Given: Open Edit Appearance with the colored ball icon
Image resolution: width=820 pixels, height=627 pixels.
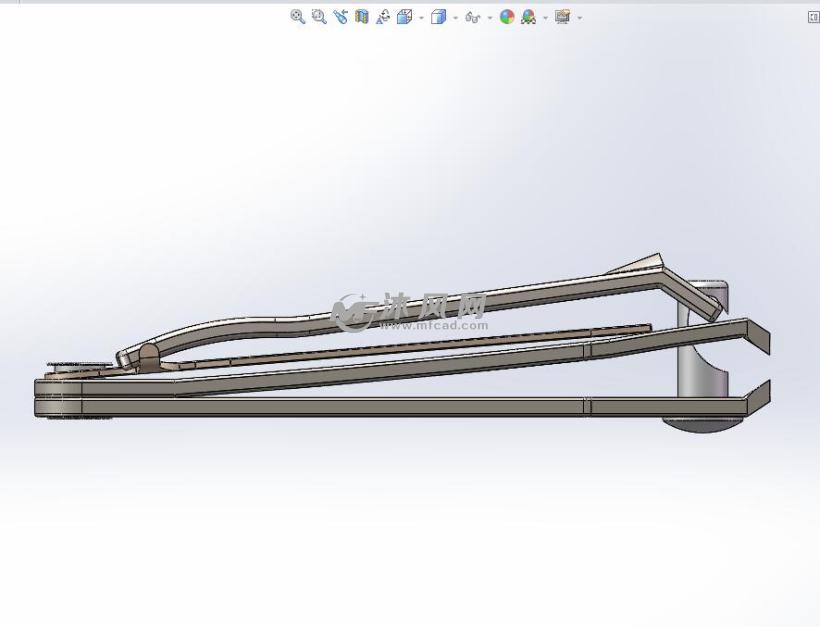Looking at the screenshot, I should coord(506,17).
